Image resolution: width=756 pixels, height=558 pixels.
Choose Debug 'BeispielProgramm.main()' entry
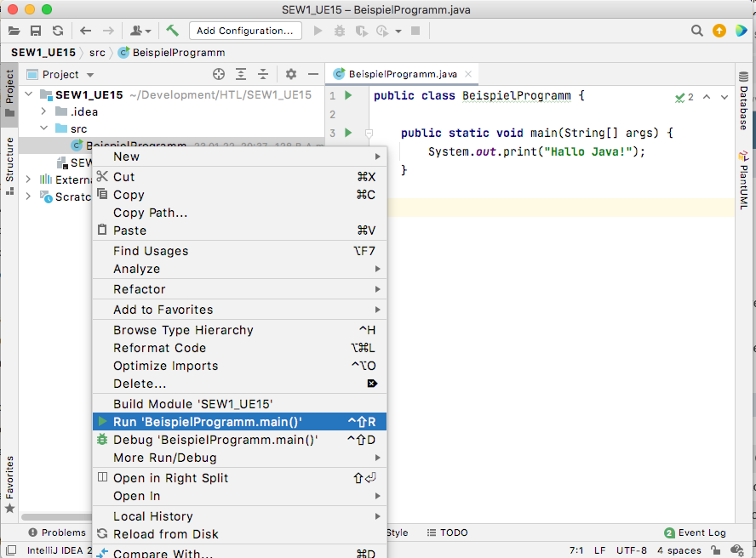tap(239, 440)
